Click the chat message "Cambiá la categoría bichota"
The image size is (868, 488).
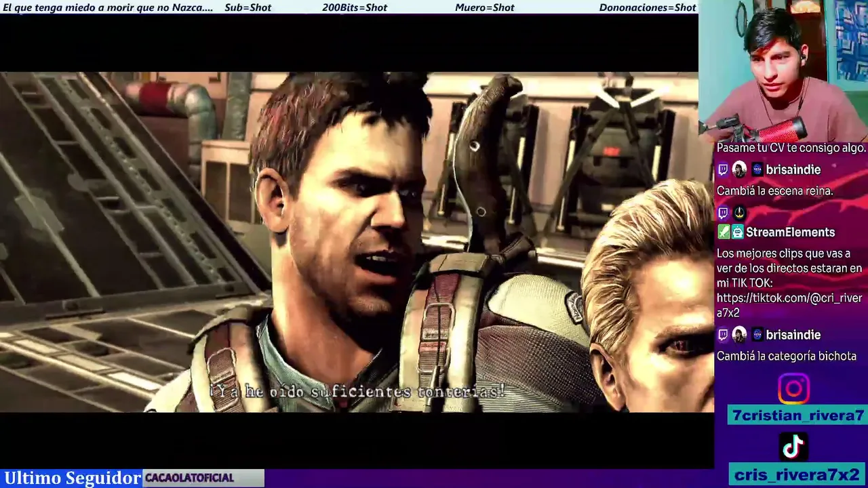pos(787,357)
